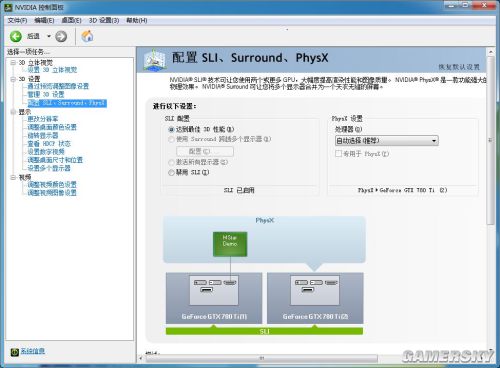
Task: Open the 桌面 menu
Action: pos(71,20)
